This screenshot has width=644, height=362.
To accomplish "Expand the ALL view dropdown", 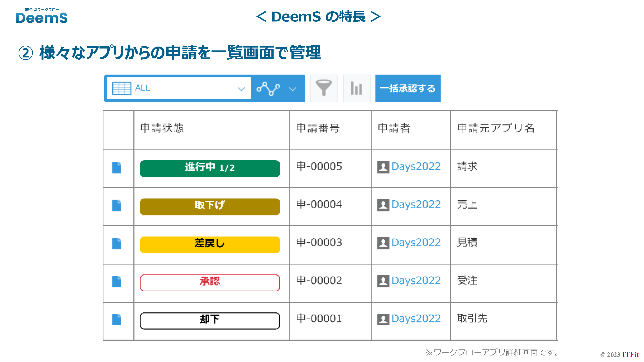I will pyautogui.click(x=241, y=89).
